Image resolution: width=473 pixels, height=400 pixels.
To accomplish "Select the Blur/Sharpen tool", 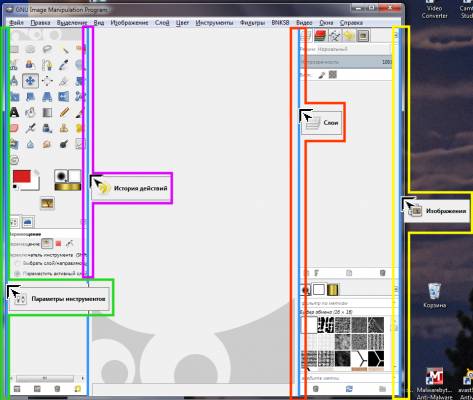I will [30, 144].
